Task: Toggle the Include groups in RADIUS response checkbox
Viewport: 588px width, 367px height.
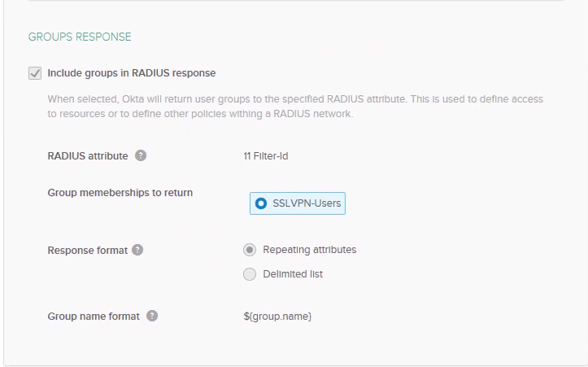Action: 35,73
